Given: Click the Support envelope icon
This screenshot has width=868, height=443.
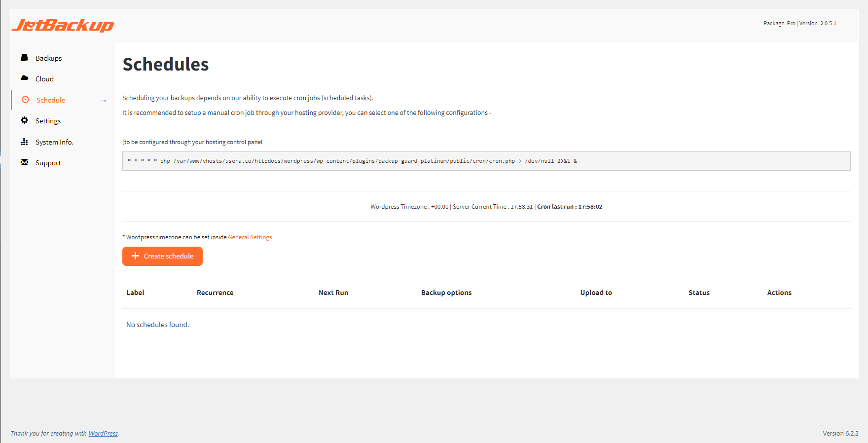Looking at the screenshot, I should point(24,162).
